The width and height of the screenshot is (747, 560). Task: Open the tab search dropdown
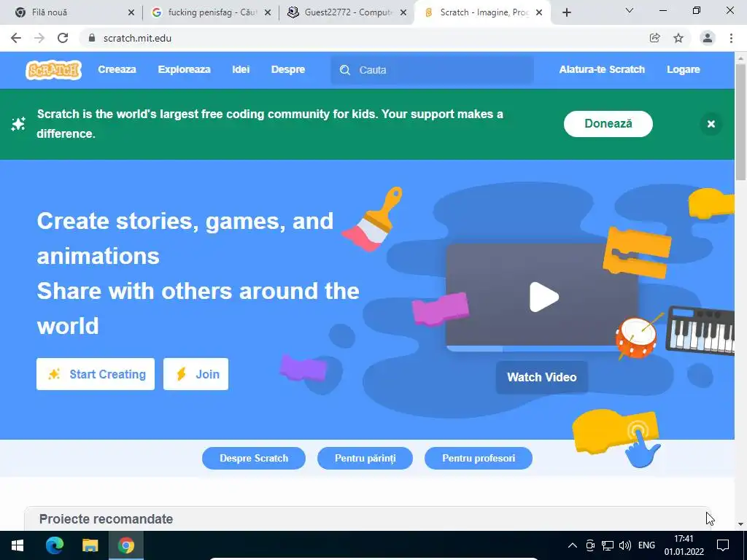(630, 10)
